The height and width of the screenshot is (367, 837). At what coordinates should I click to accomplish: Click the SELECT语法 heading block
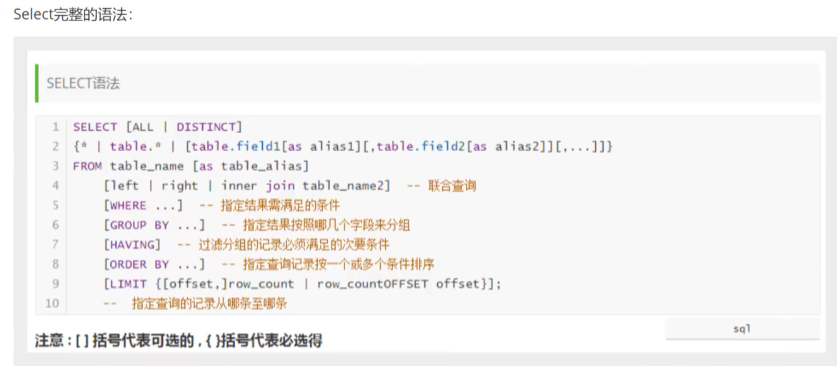(x=428, y=83)
